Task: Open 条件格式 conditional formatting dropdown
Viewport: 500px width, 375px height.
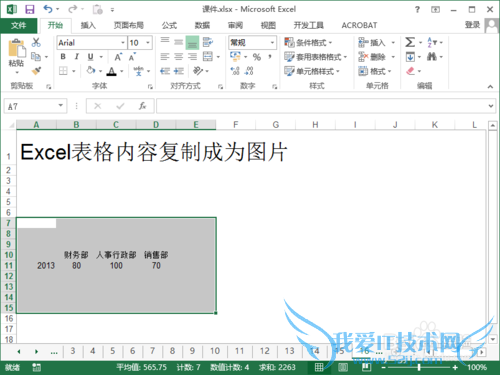Action: (308, 43)
